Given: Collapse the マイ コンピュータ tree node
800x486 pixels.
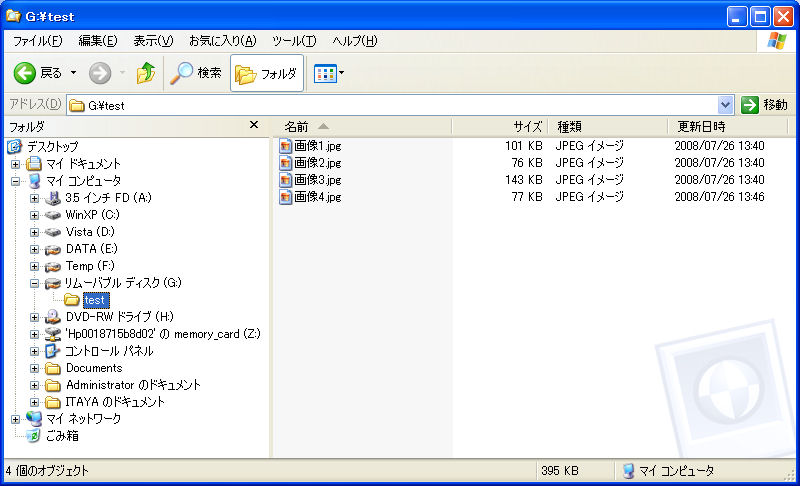Looking at the screenshot, I should 15,181.
